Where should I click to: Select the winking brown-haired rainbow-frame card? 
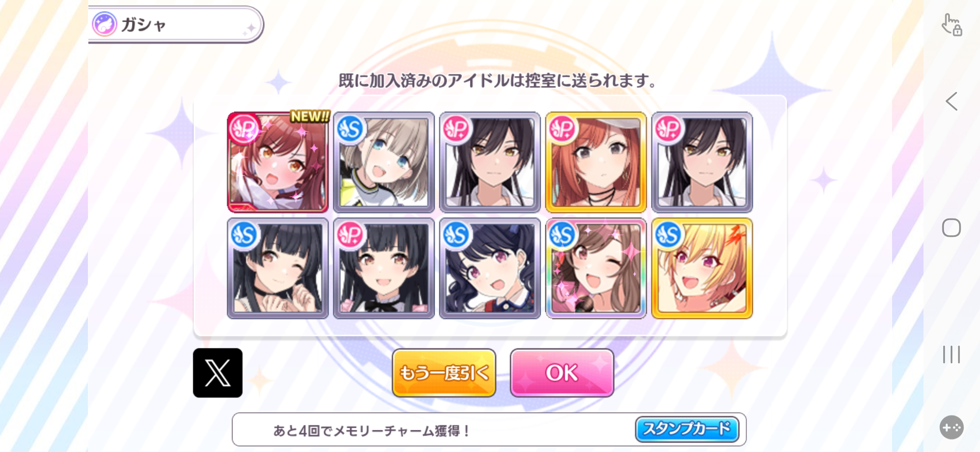596,268
